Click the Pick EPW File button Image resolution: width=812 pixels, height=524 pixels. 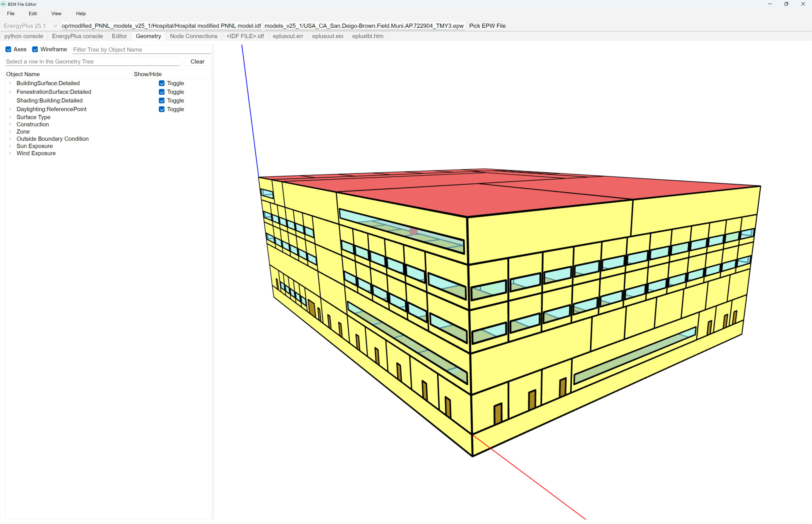coord(487,26)
